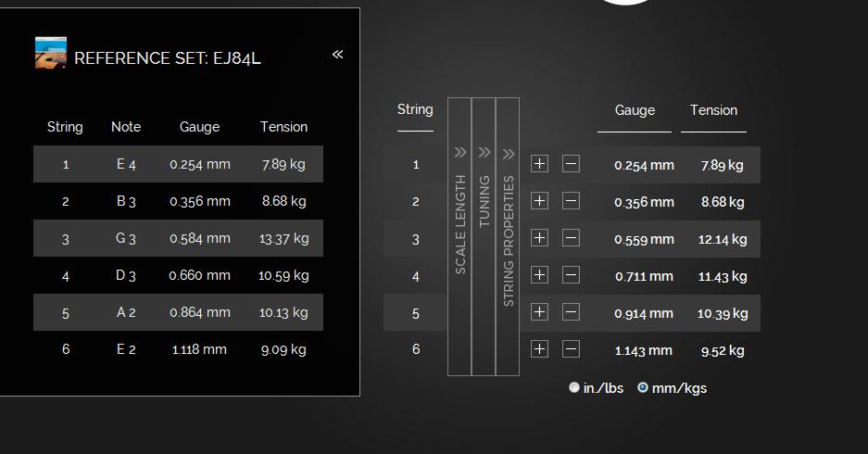Decrease gauge for string 4 with minus
This screenshot has height=454, width=868.
[571, 274]
